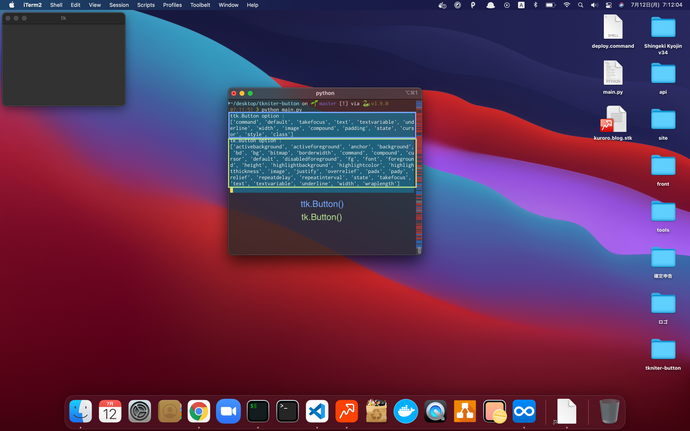Select the Shingeki Kyojin v34 folder

(663, 35)
